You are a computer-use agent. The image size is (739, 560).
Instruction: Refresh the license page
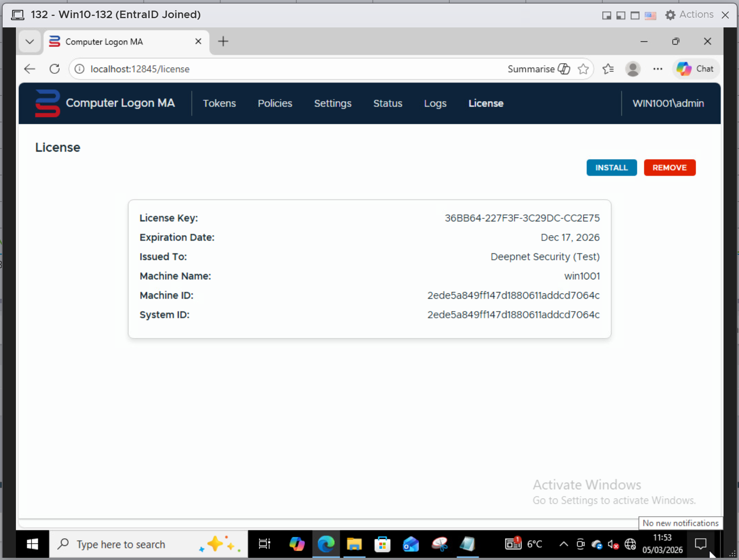(x=54, y=69)
